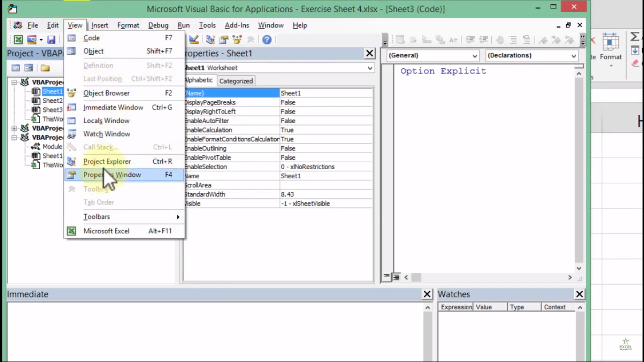Viewport: 644px width, 362px height.
Task: Click the Next Bookmark toolbar icon
Action: pos(556,40)
